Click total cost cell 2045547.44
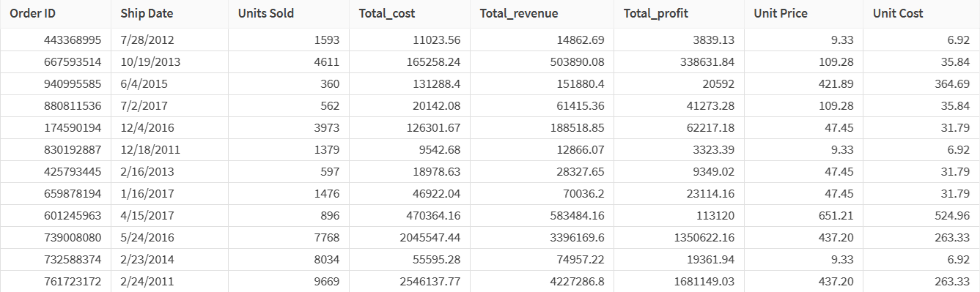 coord(410,237)
